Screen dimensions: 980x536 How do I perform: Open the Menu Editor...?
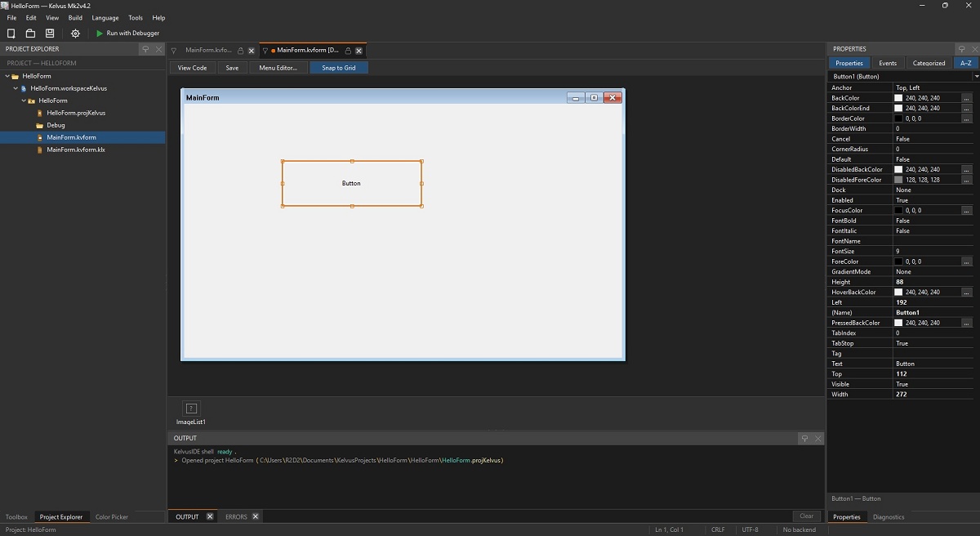coord(278,68)
